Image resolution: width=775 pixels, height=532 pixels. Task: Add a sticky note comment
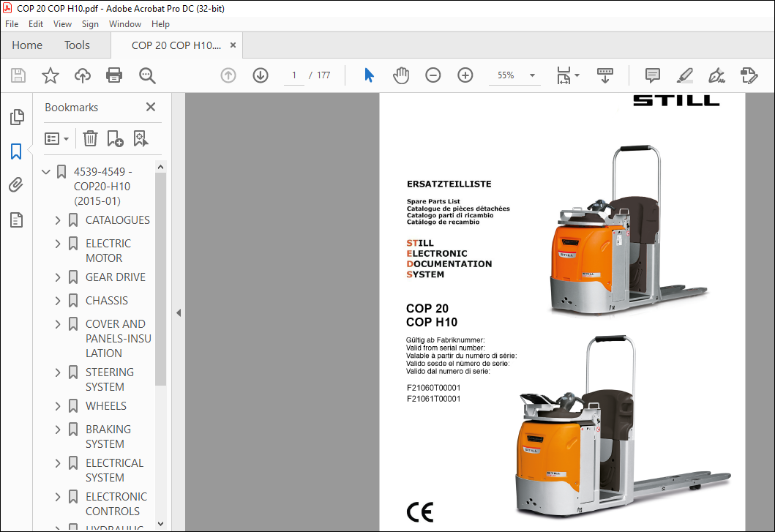tap(653, 75)
